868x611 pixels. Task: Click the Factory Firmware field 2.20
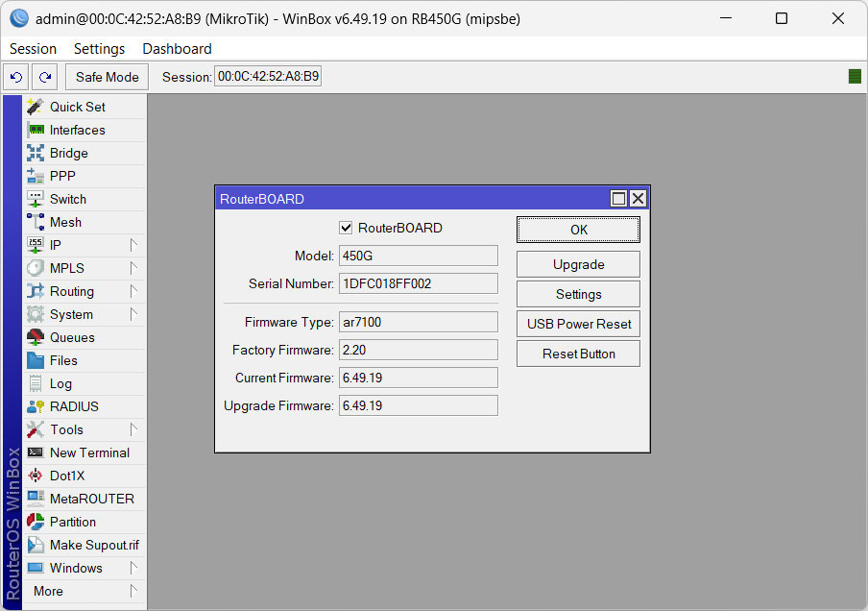(419, 350)
